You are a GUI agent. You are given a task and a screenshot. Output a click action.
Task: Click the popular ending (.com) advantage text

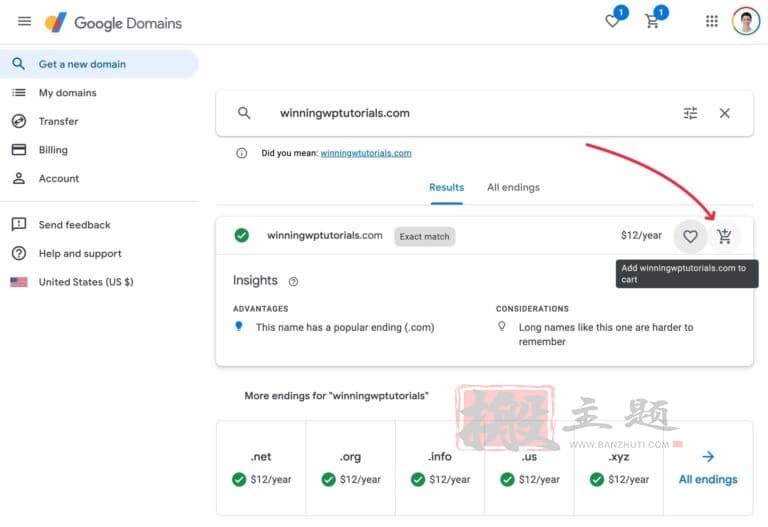[345, 327]
